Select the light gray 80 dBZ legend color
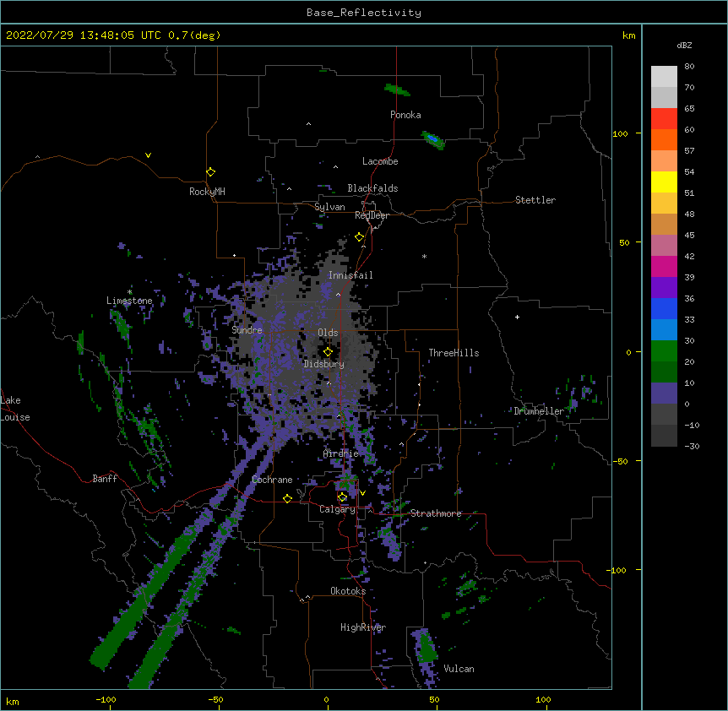 pos(664,77)
